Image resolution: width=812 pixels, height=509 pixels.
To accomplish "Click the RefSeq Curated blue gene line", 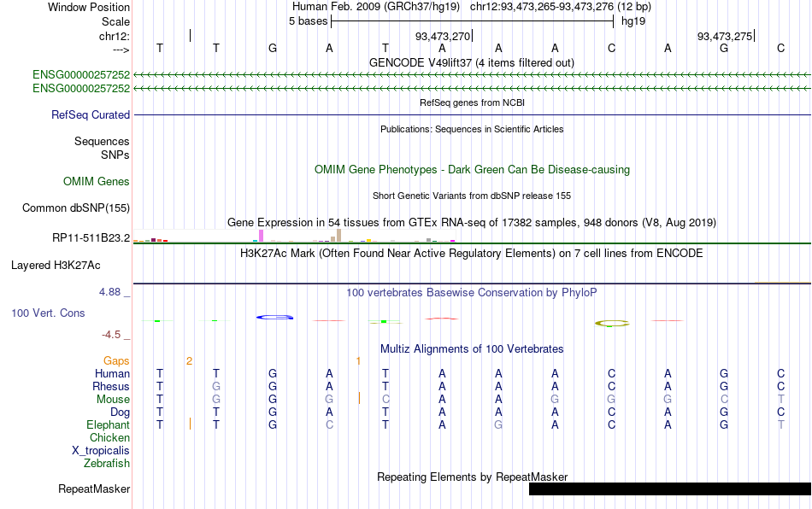I will [472, 114].
